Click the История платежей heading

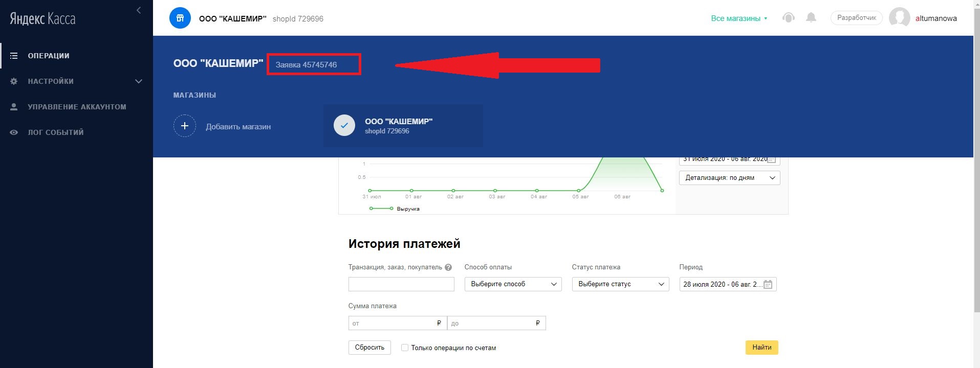404,244
